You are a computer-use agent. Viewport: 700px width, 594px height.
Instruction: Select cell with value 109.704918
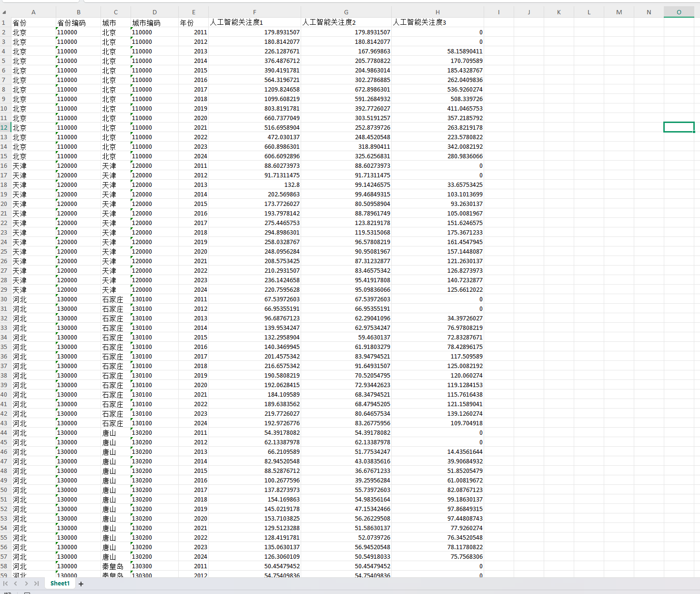click(x=437, y=423)
